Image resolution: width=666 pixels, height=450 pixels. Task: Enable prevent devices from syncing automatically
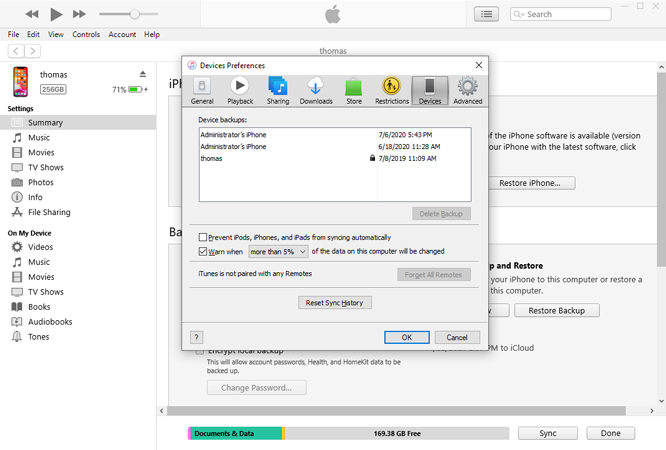[x=203, y=237]
